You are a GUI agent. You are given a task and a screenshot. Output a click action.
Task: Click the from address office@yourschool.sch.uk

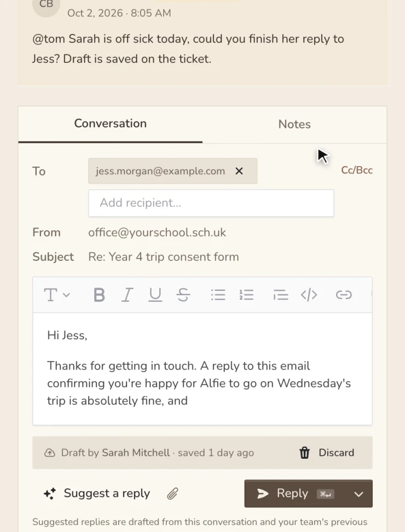tap(157, 232)
